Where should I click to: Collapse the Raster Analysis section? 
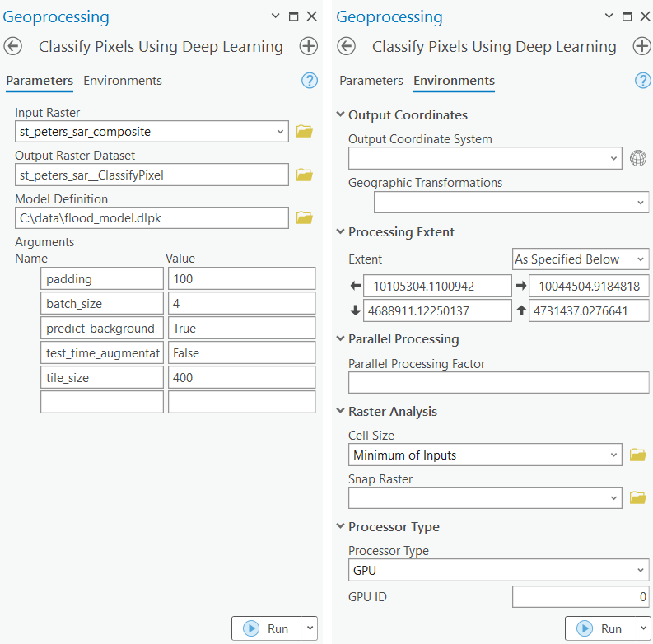pos(341,412)
